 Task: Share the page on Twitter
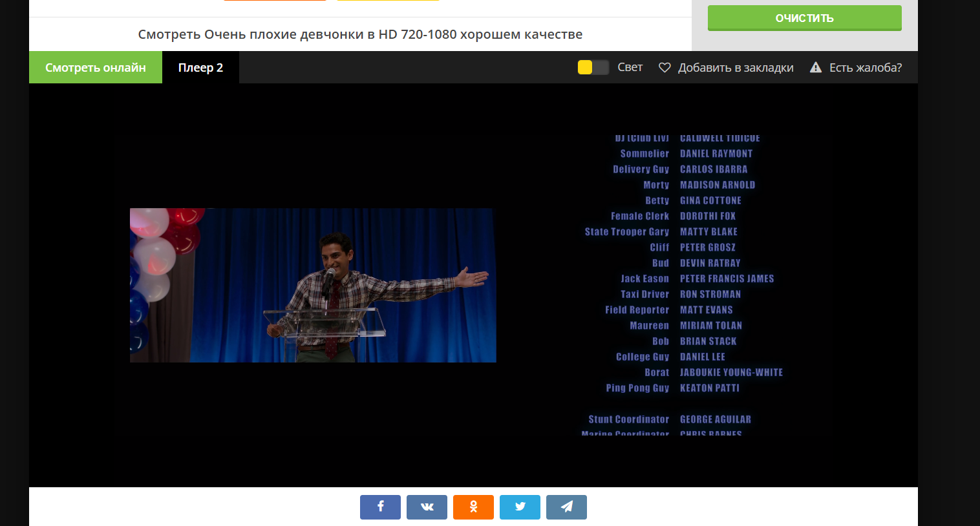click(520, 507)
